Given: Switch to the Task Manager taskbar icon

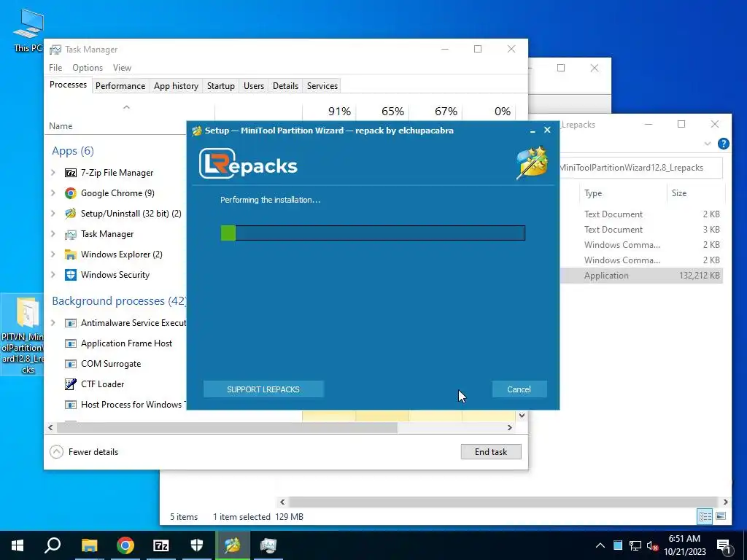Looking at the screenshot, I should click(268, 545).
